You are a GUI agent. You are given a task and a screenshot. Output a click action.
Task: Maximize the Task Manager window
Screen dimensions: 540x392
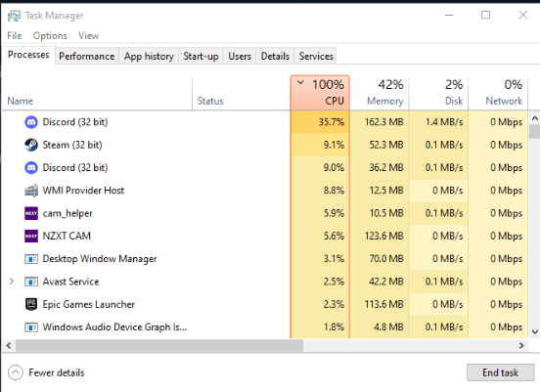tap(485, 15)
